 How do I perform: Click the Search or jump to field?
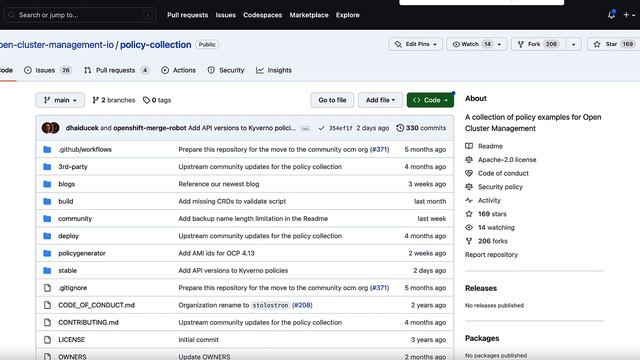pos(80,15)
